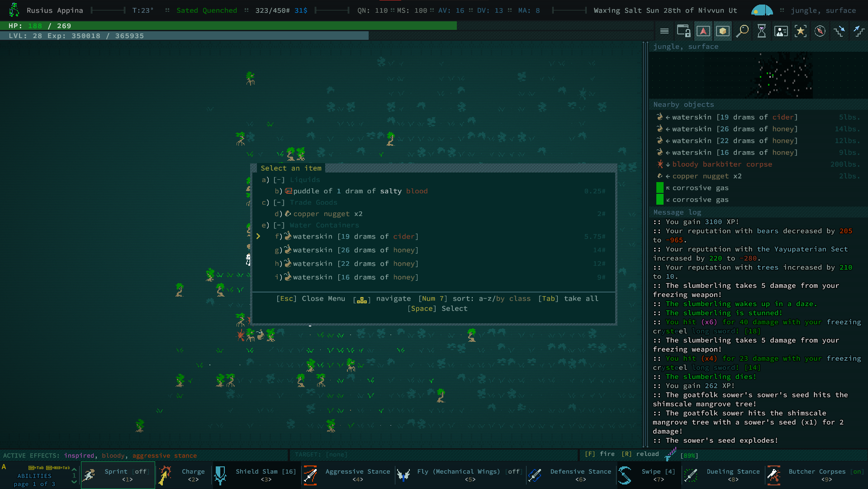The height and width of the screenshot is (489, 868).
Task: Click the player character portrait icon
Action: 14,10
